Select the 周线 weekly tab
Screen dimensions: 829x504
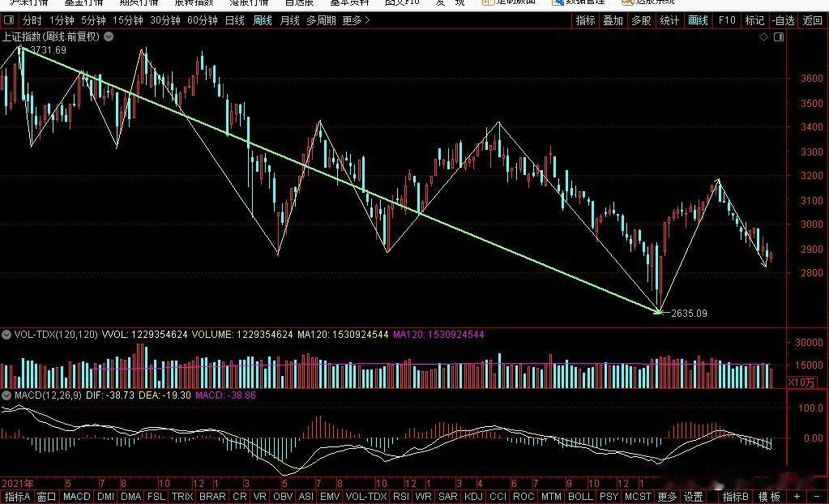point(263,20)
